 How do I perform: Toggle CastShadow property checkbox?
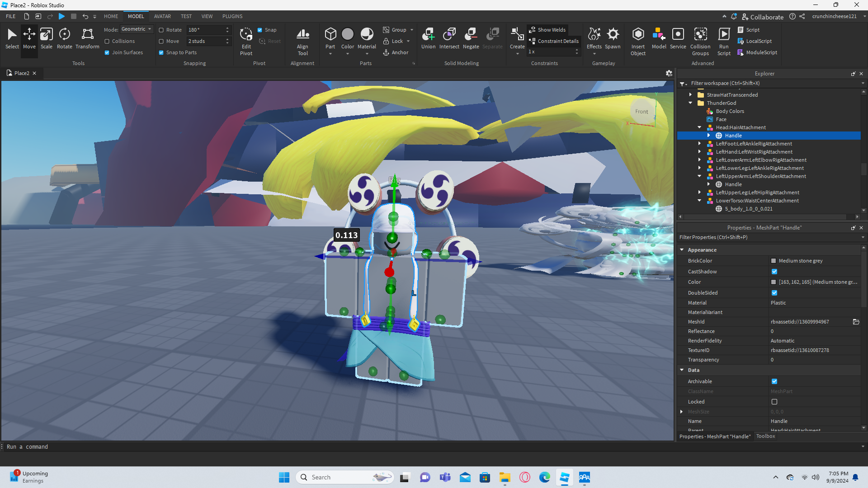tap(774, 272)
